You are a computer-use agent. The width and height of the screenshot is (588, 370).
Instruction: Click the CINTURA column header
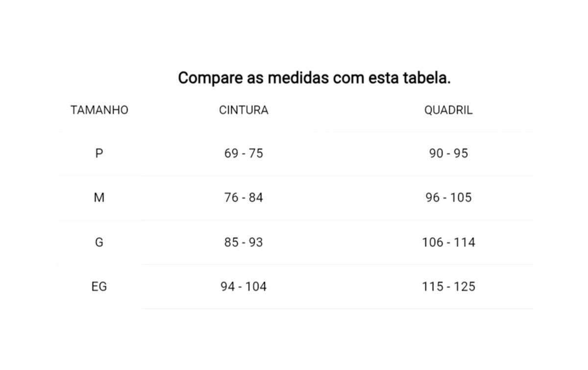click(x=244, y=110)
